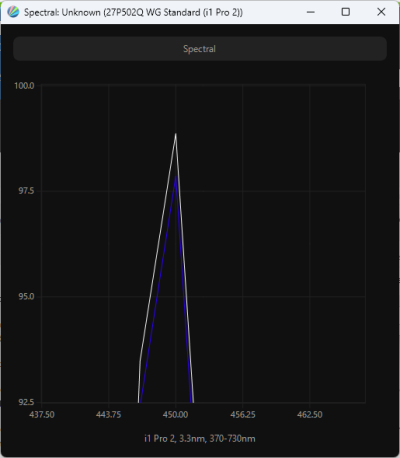Viewport: 400px width, 458px height.
Task: Click the i1 Pro 2, 3.3nm caption text
Action: (174, 439)
